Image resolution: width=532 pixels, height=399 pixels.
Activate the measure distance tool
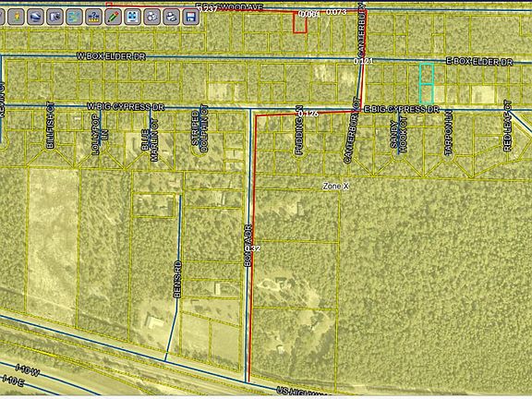[93, 17]
